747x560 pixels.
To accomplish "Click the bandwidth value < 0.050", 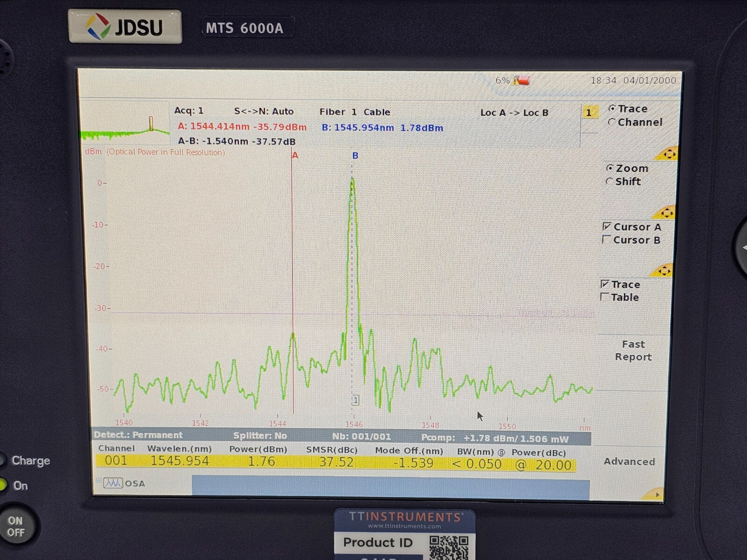I will click(477, 464).
